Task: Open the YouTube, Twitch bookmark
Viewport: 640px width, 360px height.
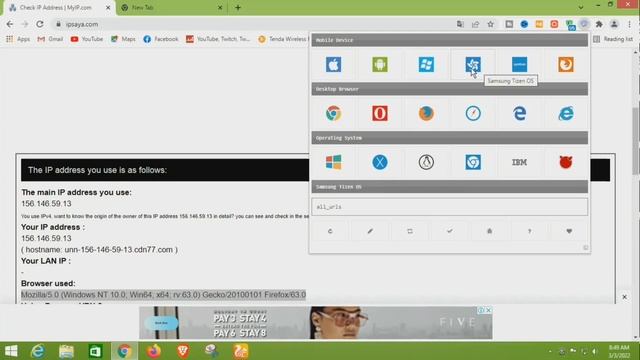Action: point(218,39)
